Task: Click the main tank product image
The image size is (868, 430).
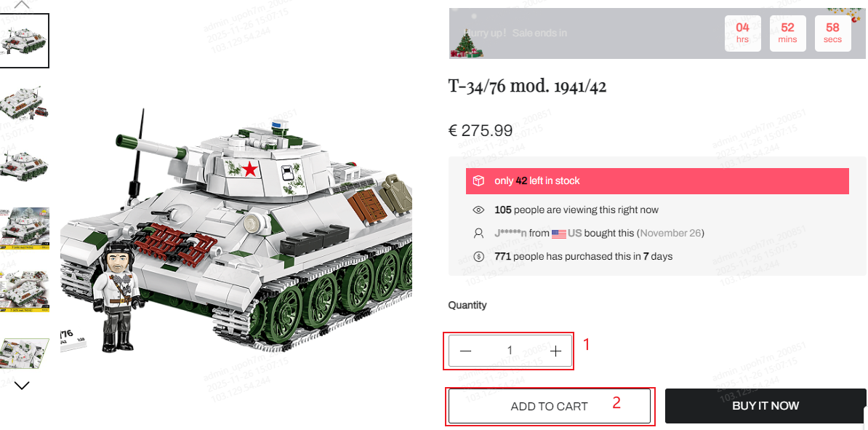Action: click(236, 231)
